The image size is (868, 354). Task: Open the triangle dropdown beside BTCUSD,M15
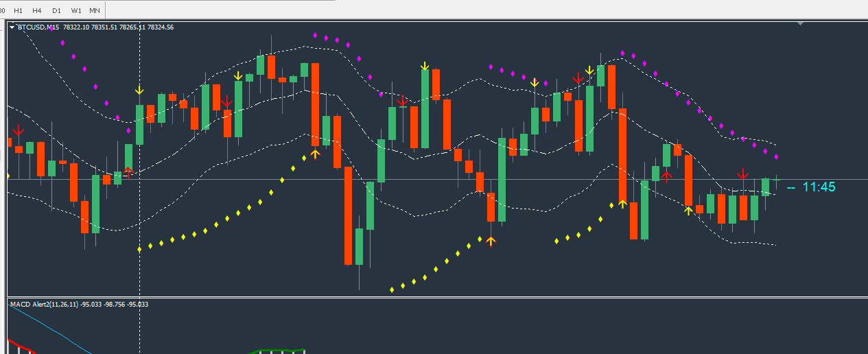[x=12, y=27]
